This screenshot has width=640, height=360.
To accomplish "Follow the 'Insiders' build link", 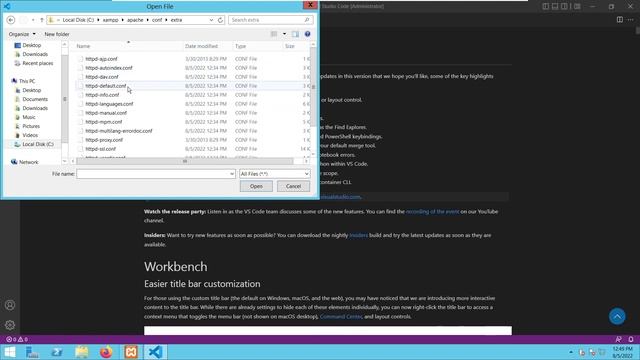I will (358, 235).
